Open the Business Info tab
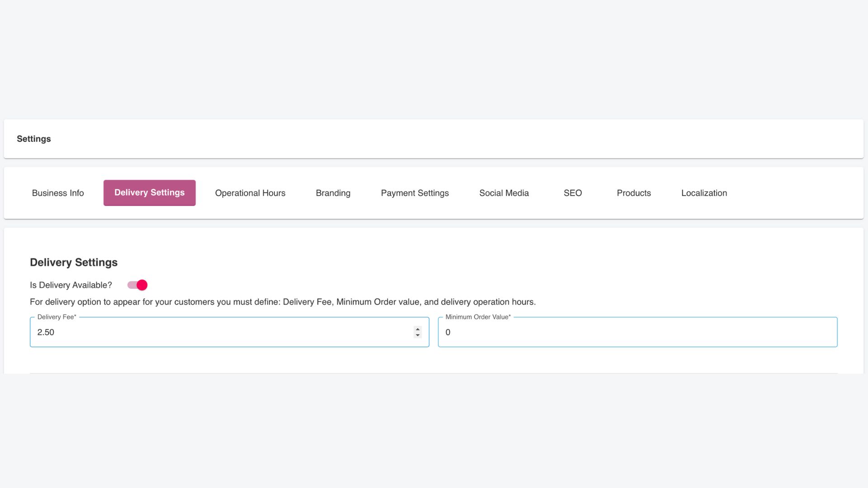 click(58, 193)
